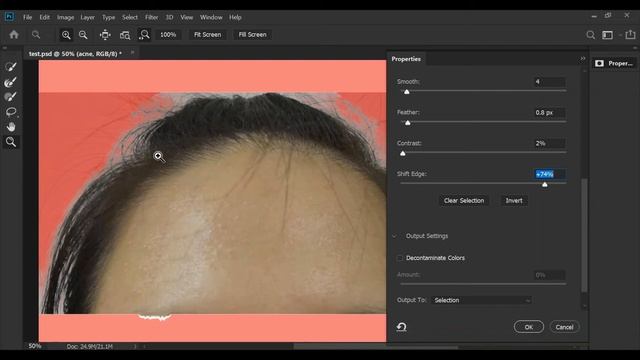Select the Properties panel tab
640x360 pixels.
[406, 59]
